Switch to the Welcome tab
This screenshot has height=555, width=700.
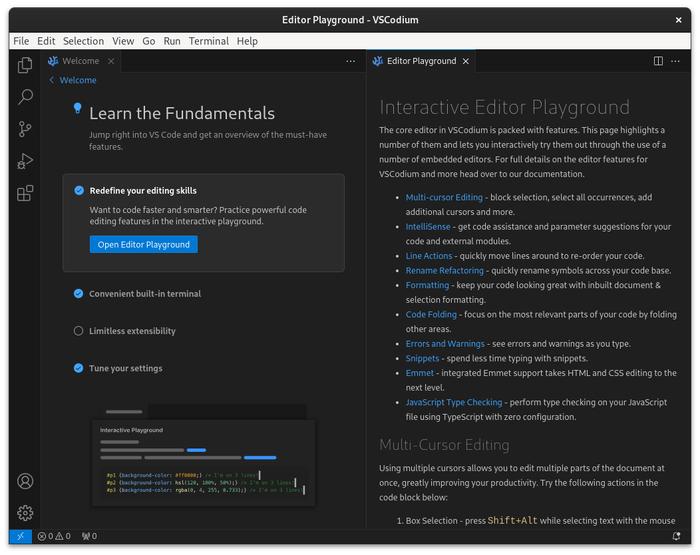tap(80, 61)
